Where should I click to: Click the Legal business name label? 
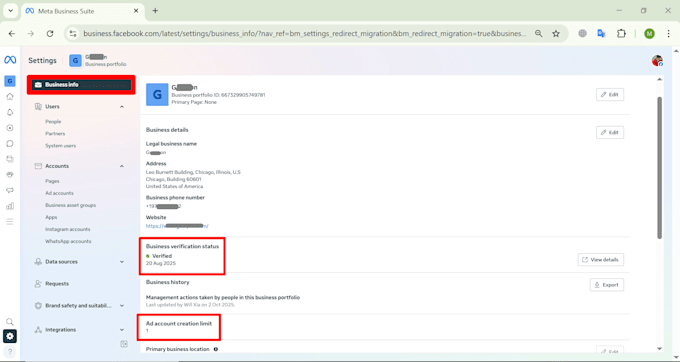coord(171,143)
